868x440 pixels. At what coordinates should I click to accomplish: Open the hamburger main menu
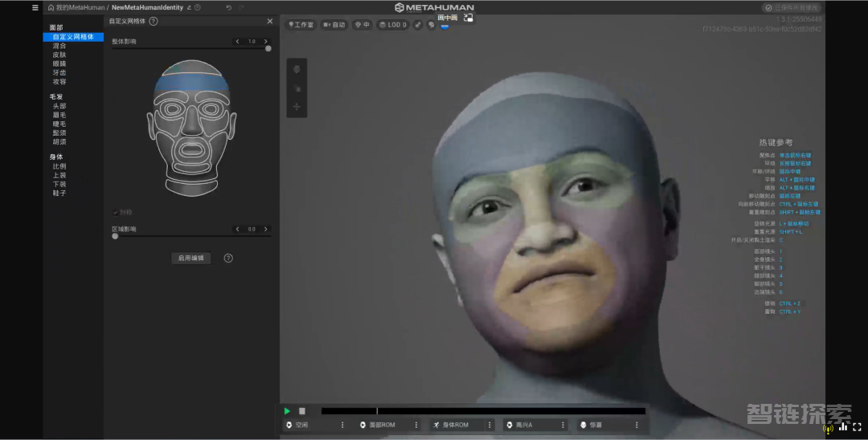35,8
